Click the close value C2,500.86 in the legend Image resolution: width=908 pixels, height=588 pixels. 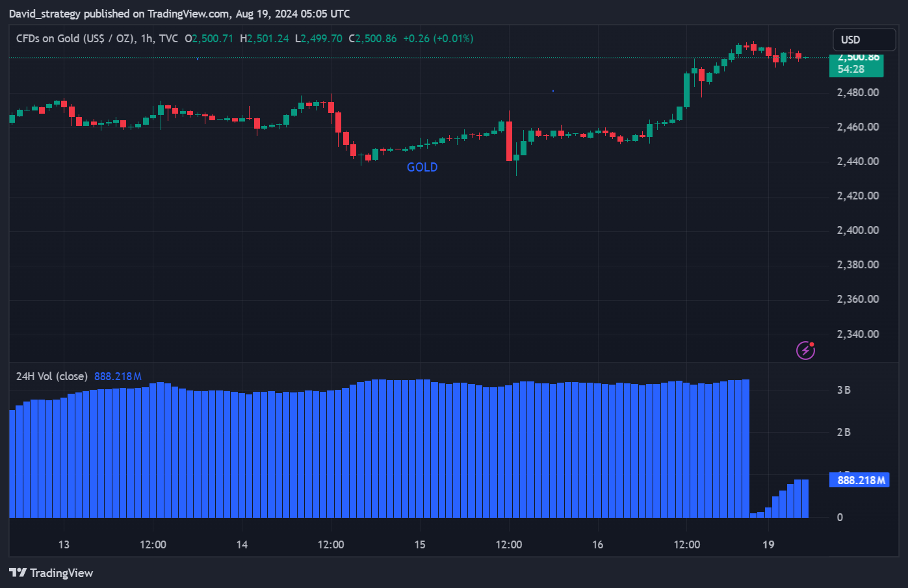coord(372,38)
